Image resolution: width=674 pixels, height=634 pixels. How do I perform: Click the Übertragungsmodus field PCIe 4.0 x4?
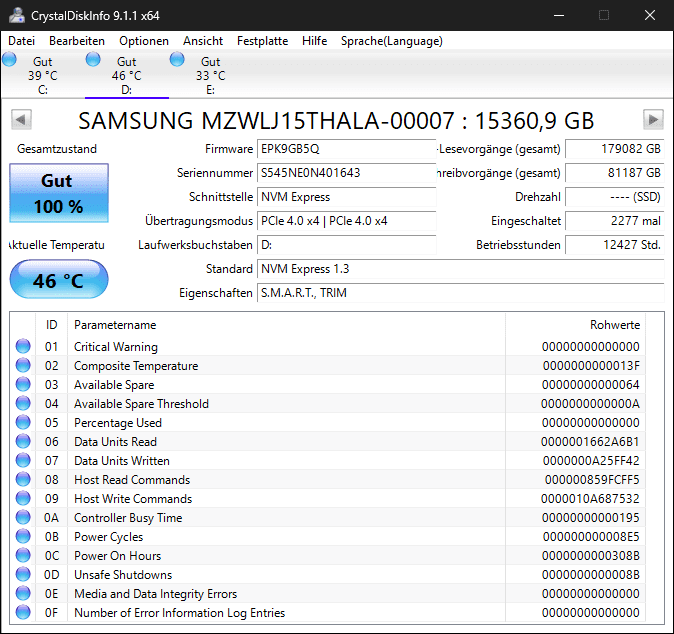[x=346, y=221]
